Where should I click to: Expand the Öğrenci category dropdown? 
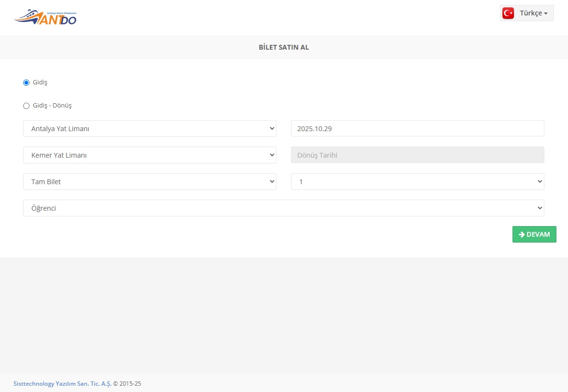tap(283, 208)
